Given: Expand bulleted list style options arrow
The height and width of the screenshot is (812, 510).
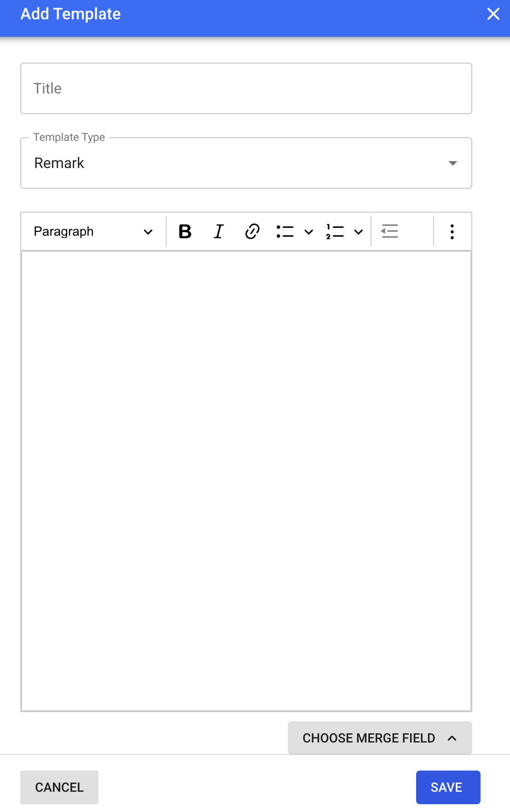Looking at the screenshot, I should coord(309,232).
